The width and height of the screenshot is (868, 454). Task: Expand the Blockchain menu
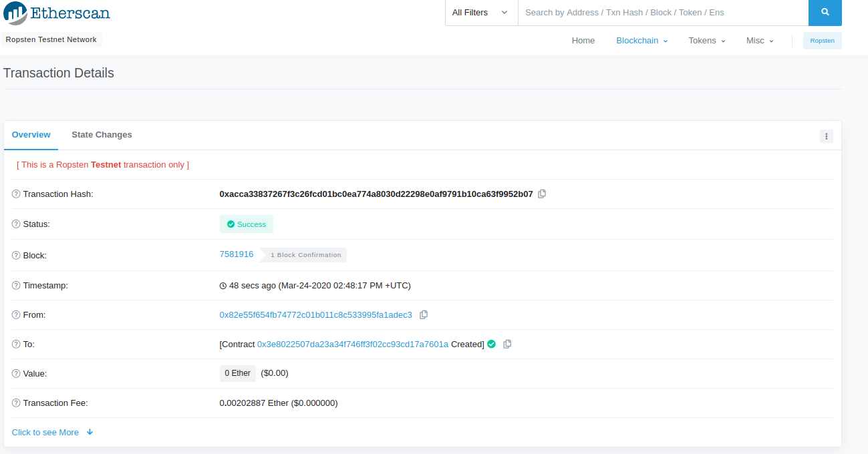pos(641,41)
